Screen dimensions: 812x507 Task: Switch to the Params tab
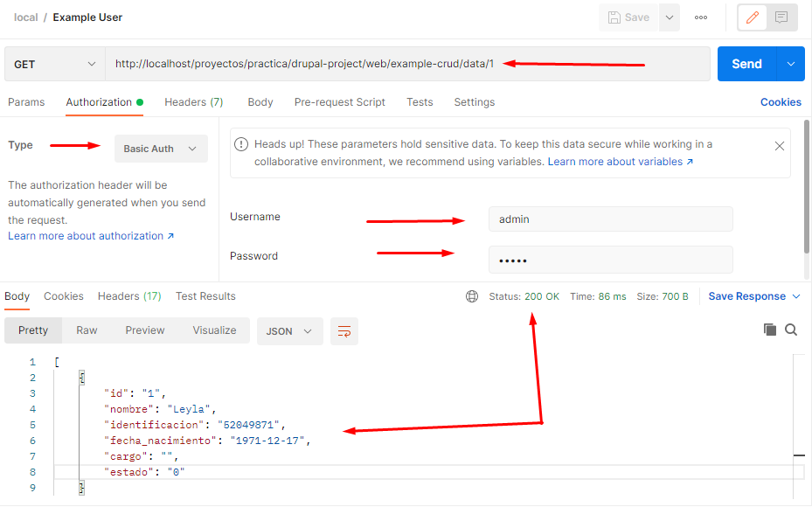(x=26, y=102)
